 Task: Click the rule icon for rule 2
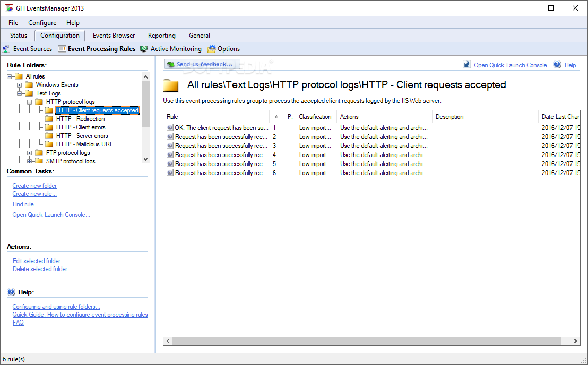click(170, 137)
